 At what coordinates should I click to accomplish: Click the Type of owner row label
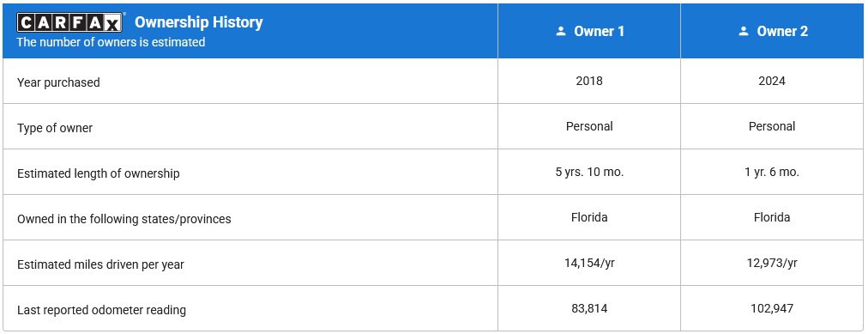55,128
